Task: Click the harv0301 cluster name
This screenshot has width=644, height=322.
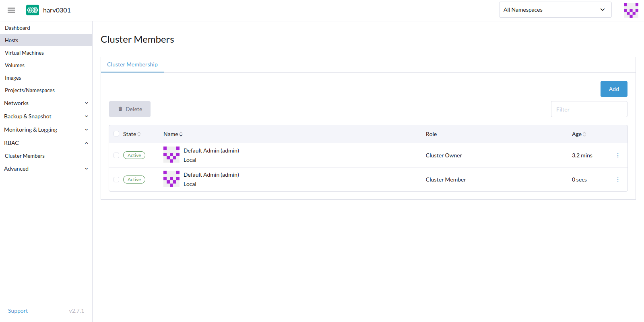Action: click(57, 10)
